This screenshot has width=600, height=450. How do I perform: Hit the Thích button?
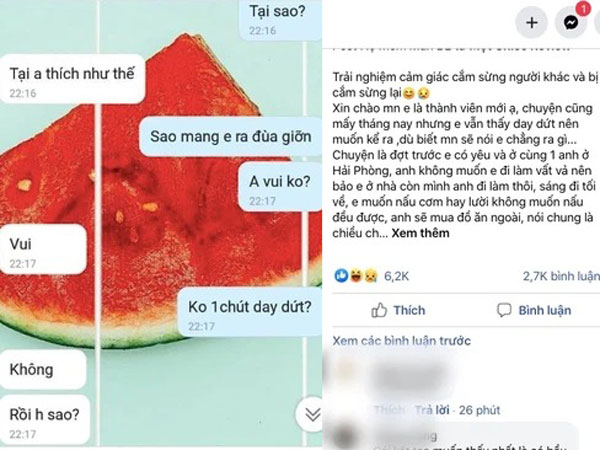pyautogui.click(x=398, y=310)
